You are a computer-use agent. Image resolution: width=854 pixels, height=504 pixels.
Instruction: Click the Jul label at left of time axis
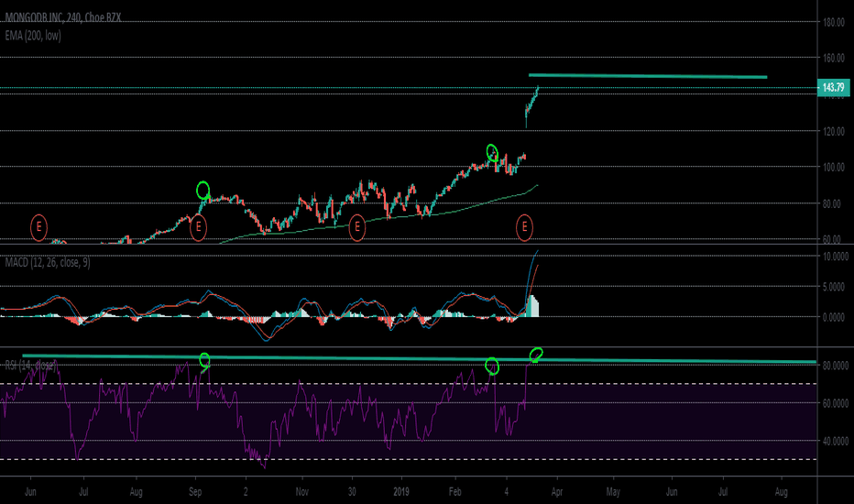click(x=83, y=492)
